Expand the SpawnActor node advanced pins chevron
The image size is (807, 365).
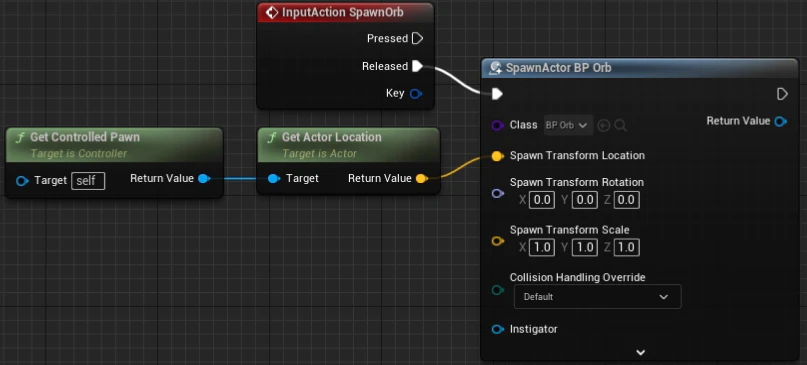(x=641, y=353)
